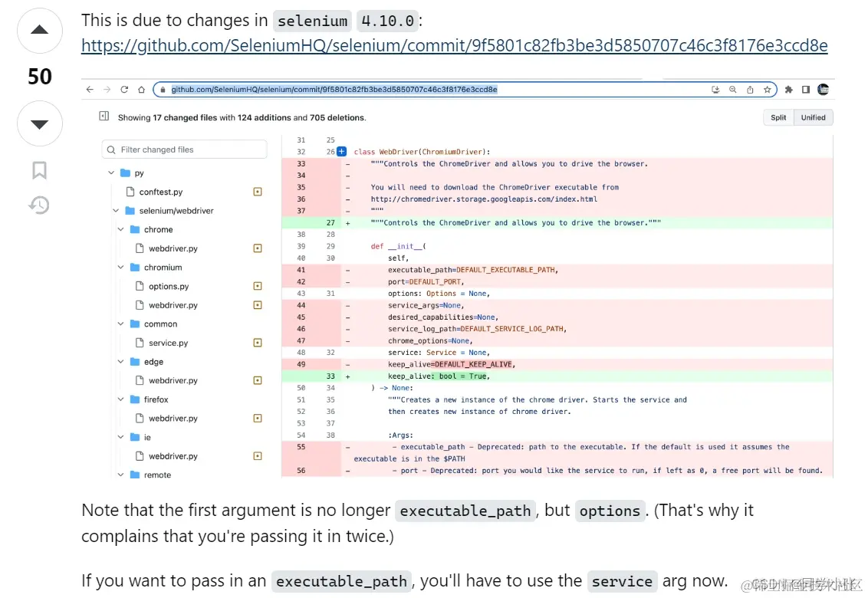Click the 'class WebDriver(ChromiumDriver):' line
The image size is (868, 598).
[422, 152]
